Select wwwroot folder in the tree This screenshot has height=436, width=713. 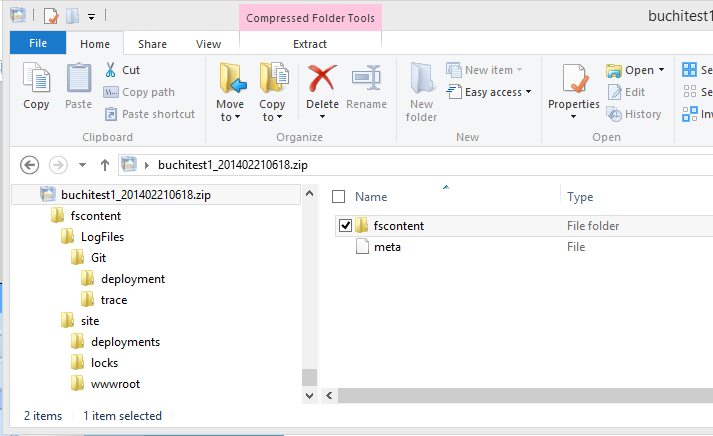(115, 384)
